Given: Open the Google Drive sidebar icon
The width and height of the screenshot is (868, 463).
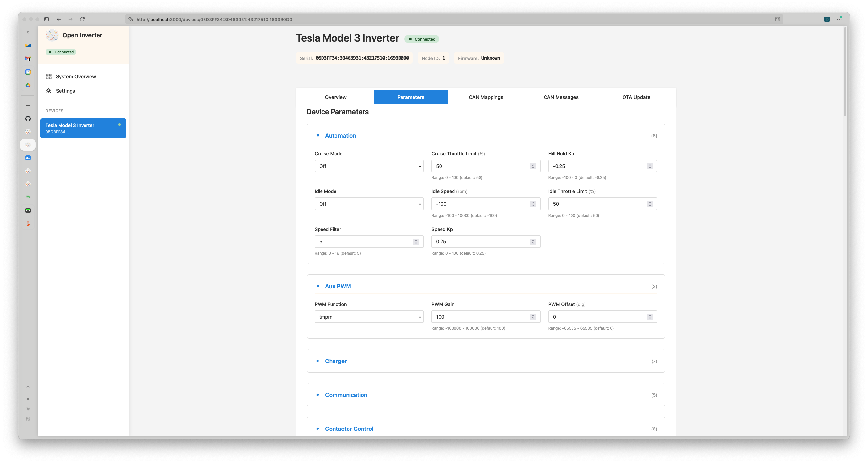Looking at the screenshot, I should pyautogui.click(x=28, y=85).
